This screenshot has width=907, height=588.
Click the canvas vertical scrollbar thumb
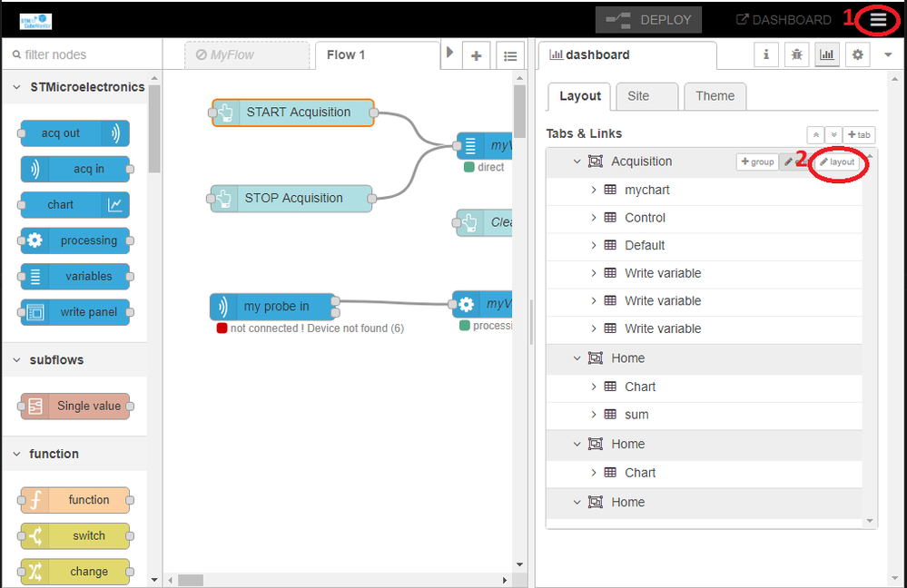(519, 111)
